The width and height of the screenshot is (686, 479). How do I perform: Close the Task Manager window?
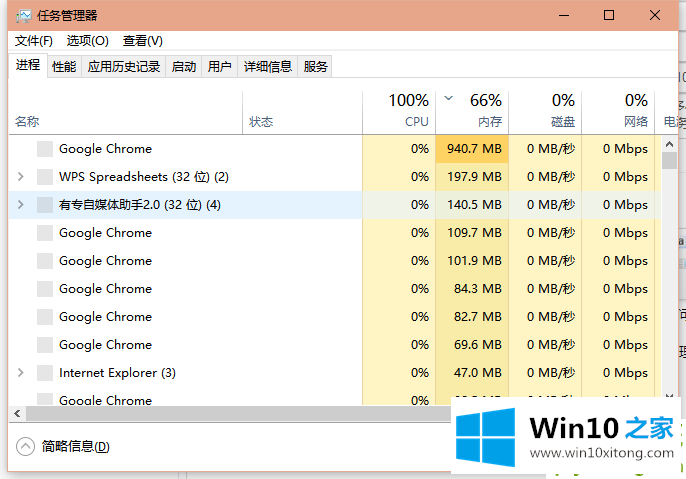(655, 16)
